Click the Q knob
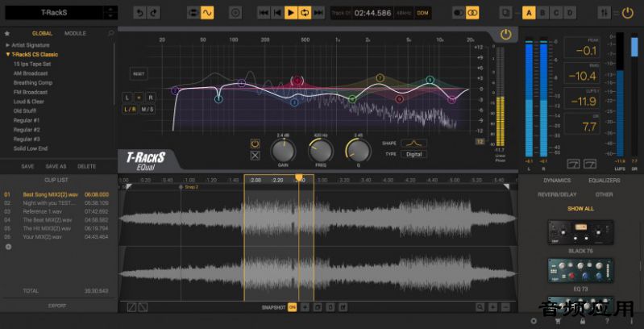Screen dimensions: 644x329 point(358,151)
